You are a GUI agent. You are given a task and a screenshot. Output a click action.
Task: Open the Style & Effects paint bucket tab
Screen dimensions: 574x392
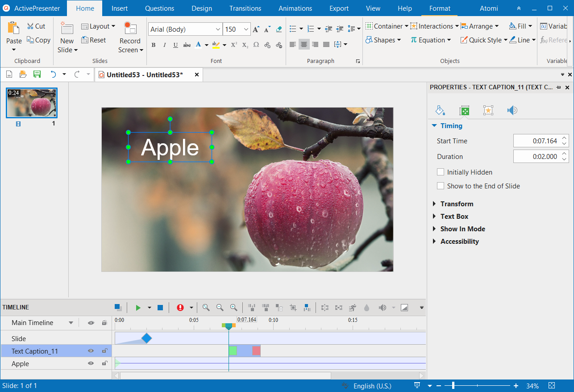coord(440,111)
